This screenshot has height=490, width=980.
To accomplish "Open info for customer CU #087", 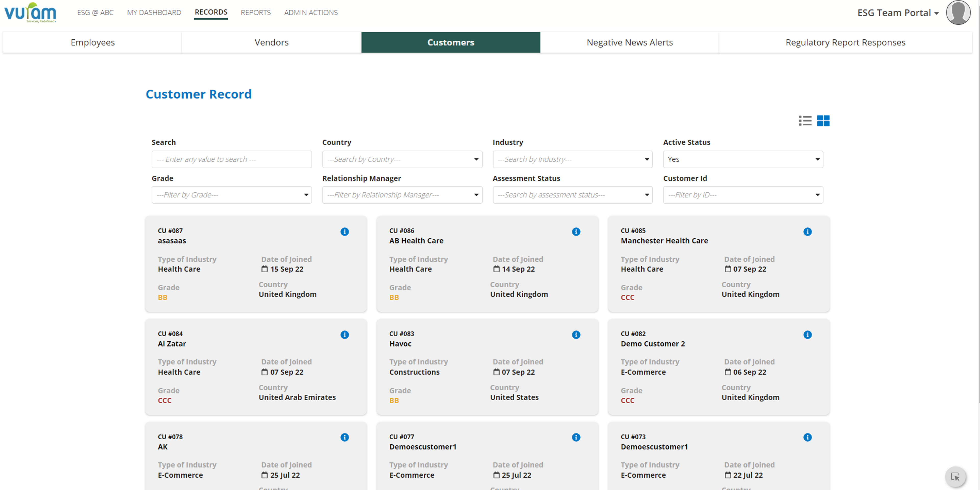I will pyautogui.click(x=345, y=232).
